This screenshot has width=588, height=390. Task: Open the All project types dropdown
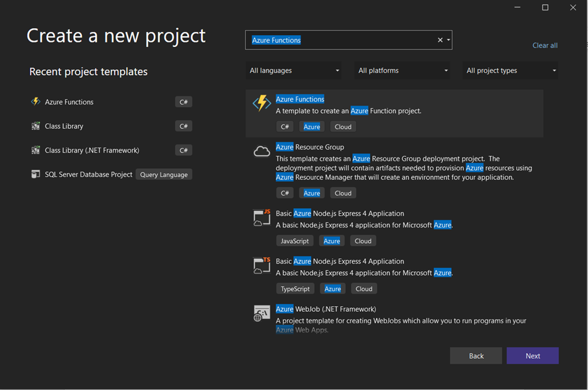510,71
